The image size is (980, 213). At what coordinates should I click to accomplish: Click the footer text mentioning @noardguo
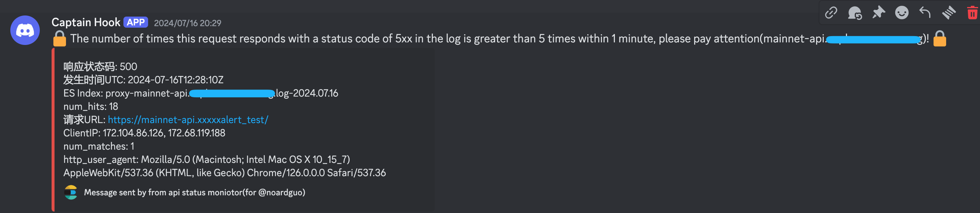[x=195, y=192]
